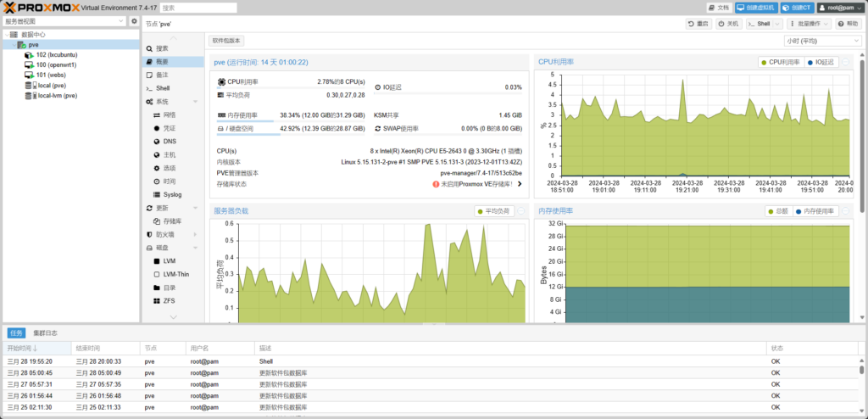The width and height of the screenshot is (868, 419).
Task: Click the Proxmox logo
Action: 40,7
